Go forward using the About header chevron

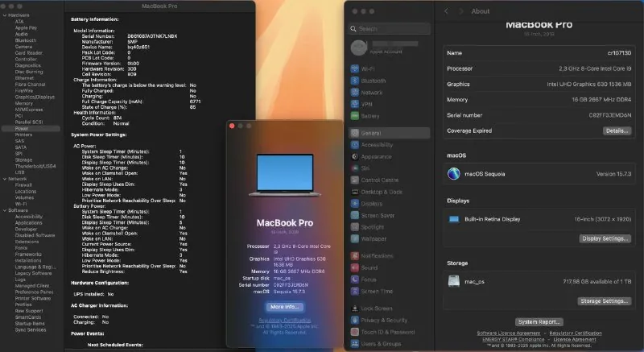click(460, 11)
